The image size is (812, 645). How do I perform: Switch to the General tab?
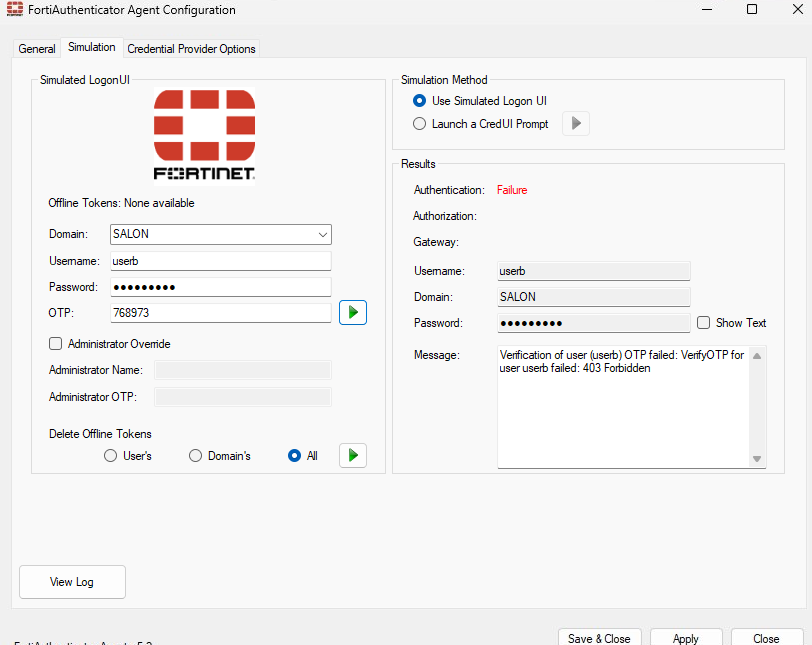37,49
